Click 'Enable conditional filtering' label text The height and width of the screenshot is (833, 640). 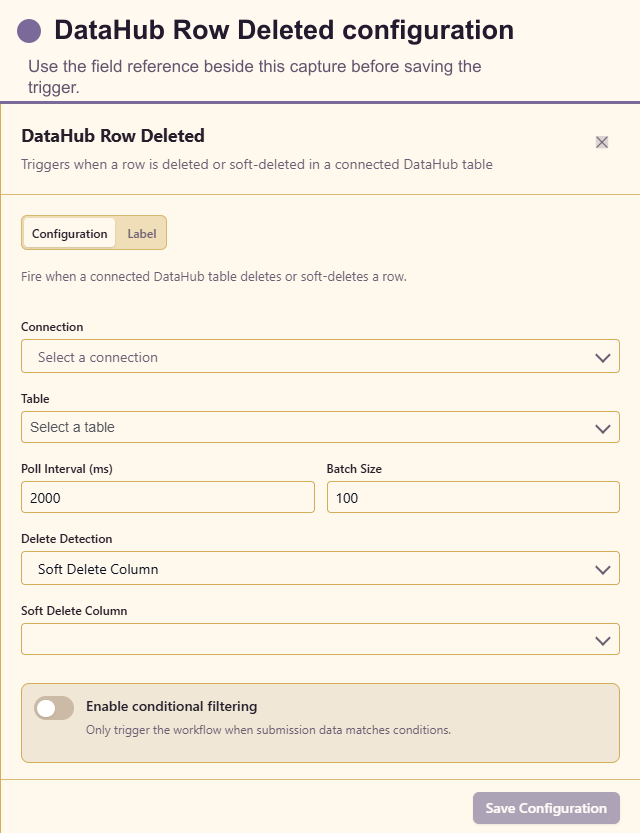(x=172, y=706)
